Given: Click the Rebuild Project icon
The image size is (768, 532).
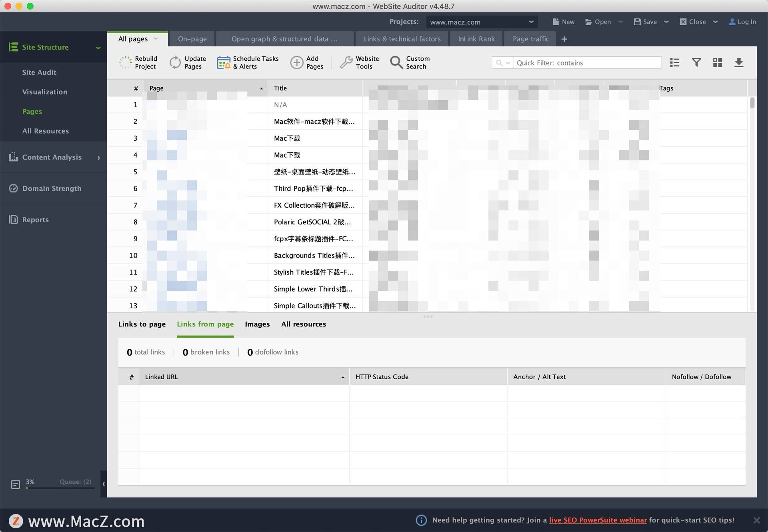Looking at the screenshot, I should click(125, 62).
